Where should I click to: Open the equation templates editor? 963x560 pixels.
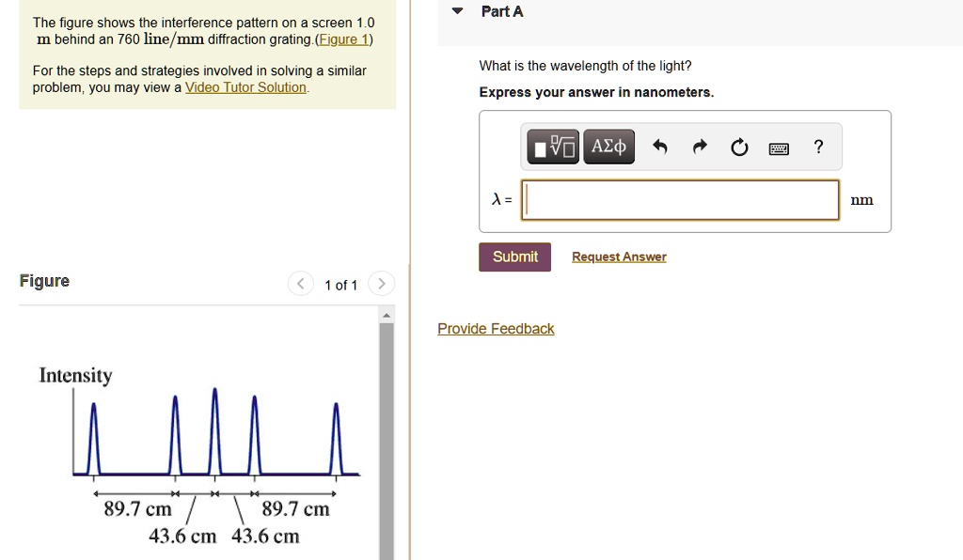click(x=552, y=147)
